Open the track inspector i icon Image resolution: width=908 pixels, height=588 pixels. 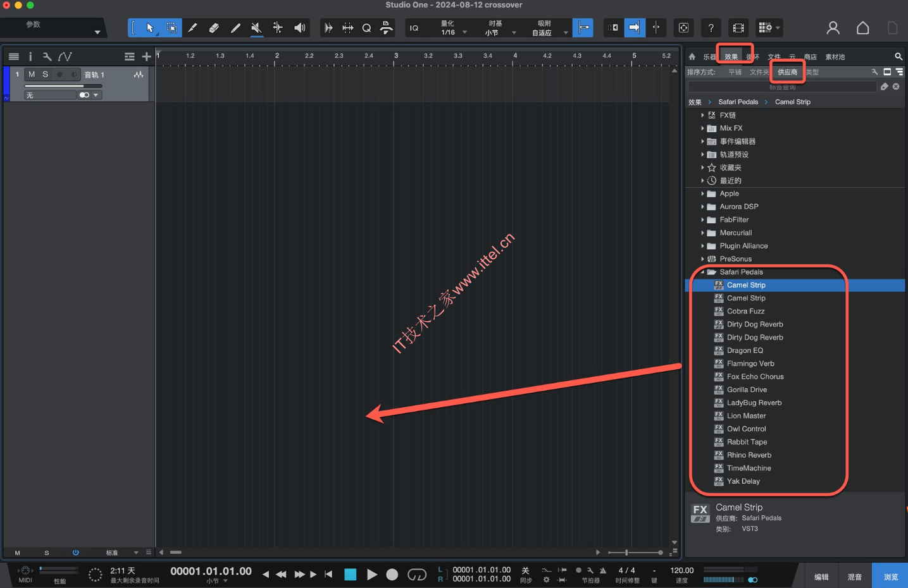coord(30,56)
